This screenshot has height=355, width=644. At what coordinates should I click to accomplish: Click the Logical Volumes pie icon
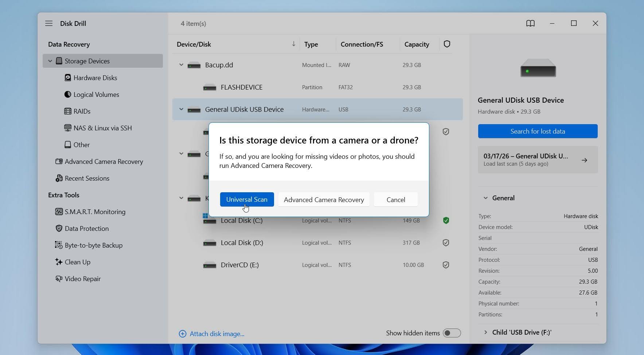tap(67, 94)
